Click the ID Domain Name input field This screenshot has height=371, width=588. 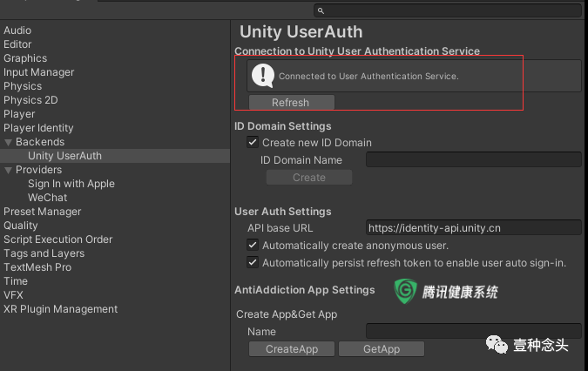click(x=474, y=159)
